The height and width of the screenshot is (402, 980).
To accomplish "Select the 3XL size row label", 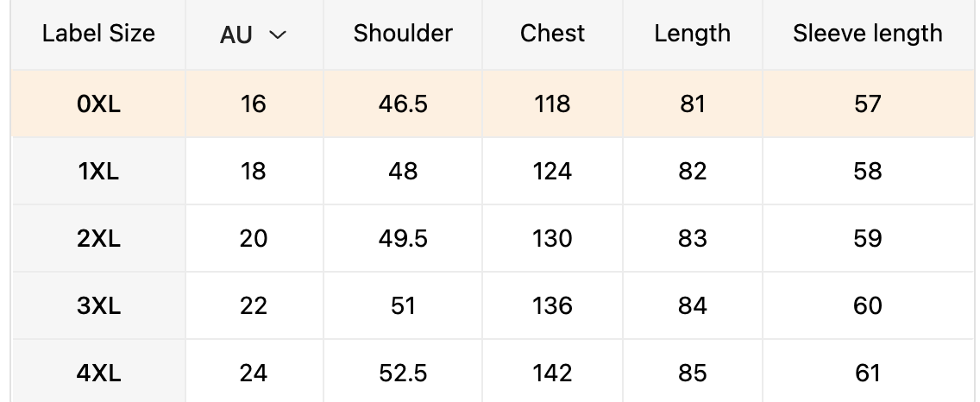I will tap(98, 305).
